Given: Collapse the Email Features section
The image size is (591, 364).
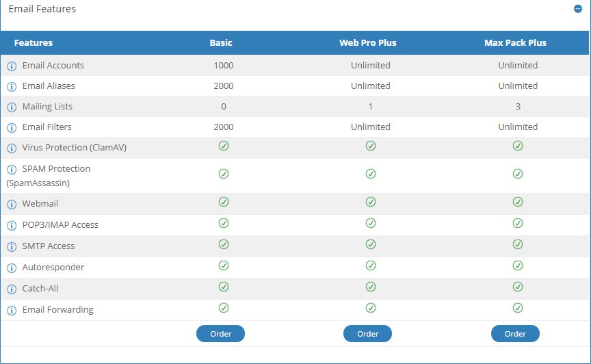Looking at the screenshot, I should click(578, 10).
